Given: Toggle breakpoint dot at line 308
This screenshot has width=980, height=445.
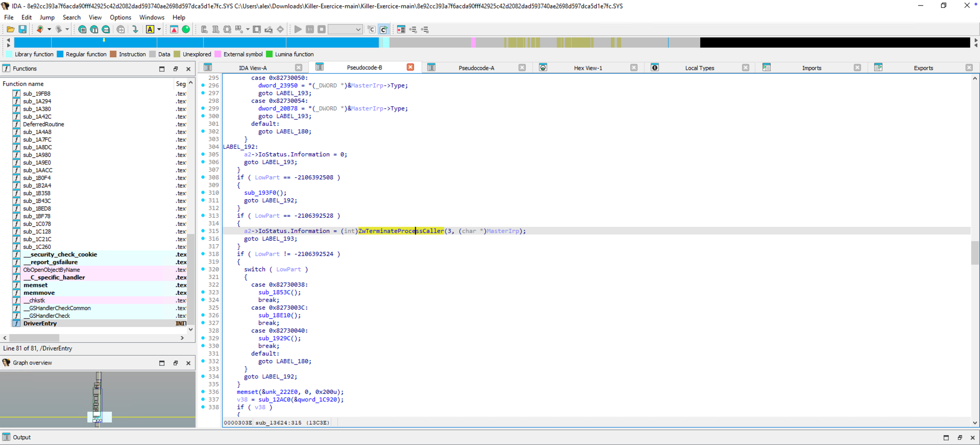Looking at the screenshot, I should (x=203, y=177).
